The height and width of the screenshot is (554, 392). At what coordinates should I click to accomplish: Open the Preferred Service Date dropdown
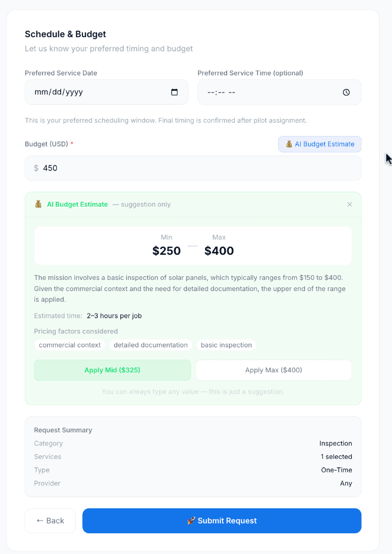(106, 91)
